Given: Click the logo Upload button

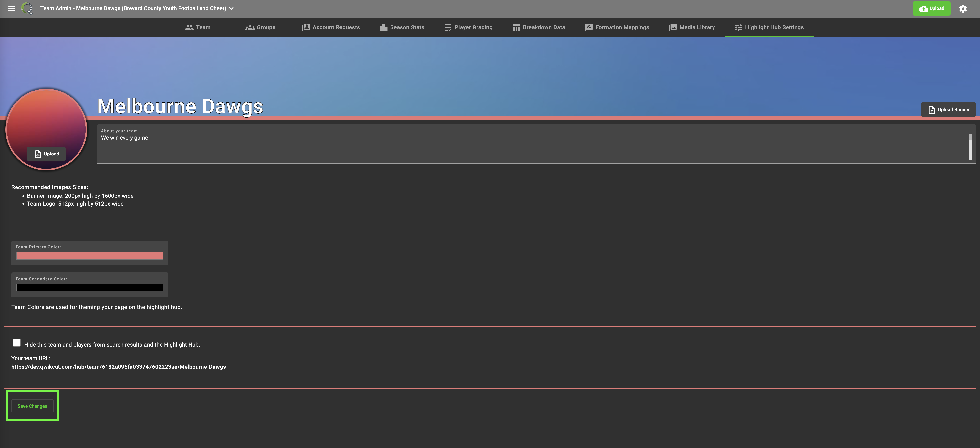Looking at the screenshot, I should (x=47, y=154).
